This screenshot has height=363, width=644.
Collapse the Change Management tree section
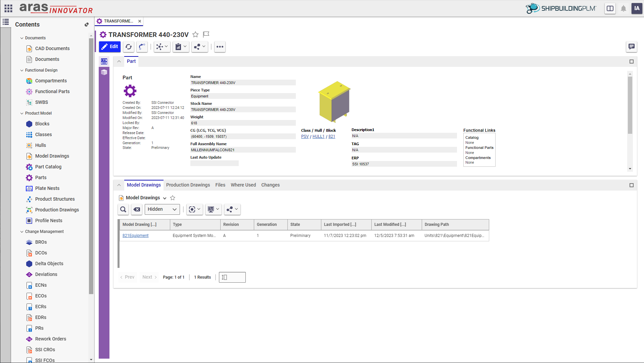(22, 232)
